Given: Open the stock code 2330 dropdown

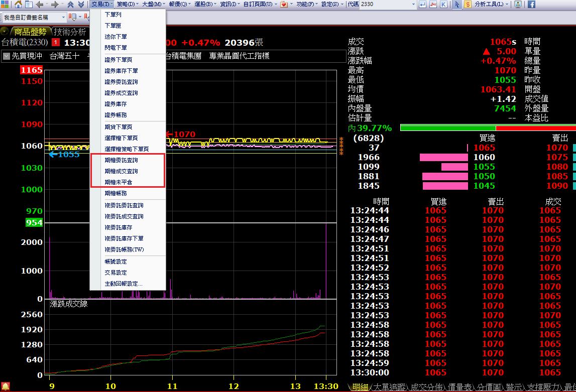Looking at the screenshot, I should pos(413,5).
